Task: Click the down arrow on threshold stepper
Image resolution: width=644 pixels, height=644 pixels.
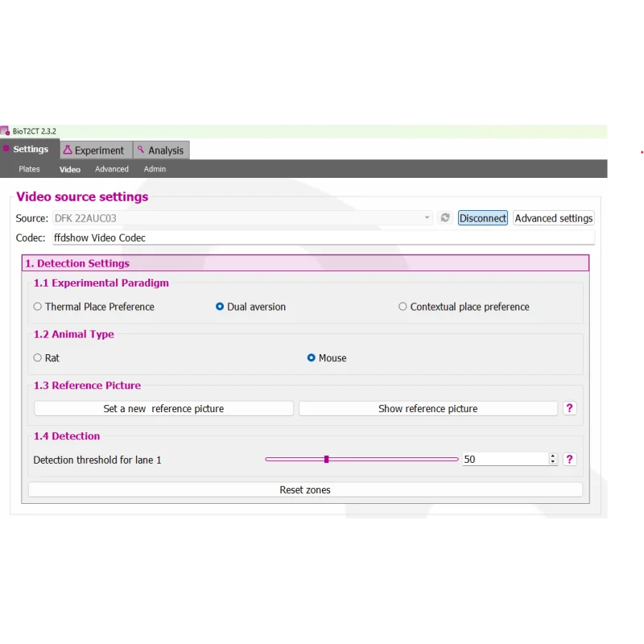Action: (x=552, y=462)
